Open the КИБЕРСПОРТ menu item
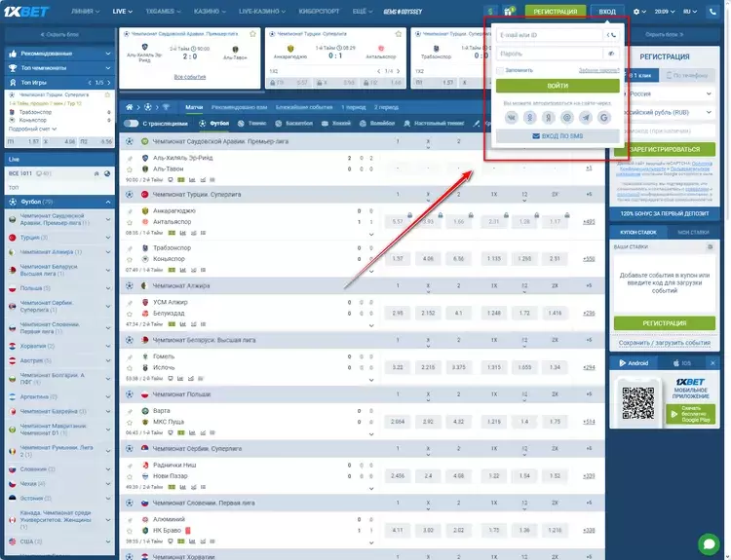 tap(319, 11)
